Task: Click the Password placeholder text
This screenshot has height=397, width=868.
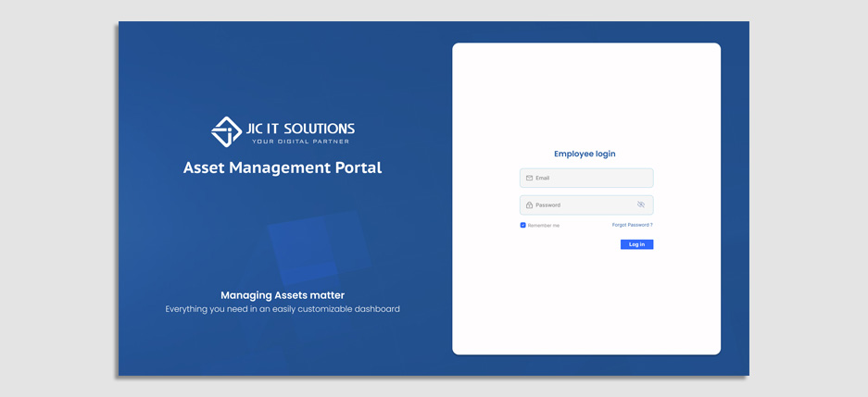Action: 547,205
